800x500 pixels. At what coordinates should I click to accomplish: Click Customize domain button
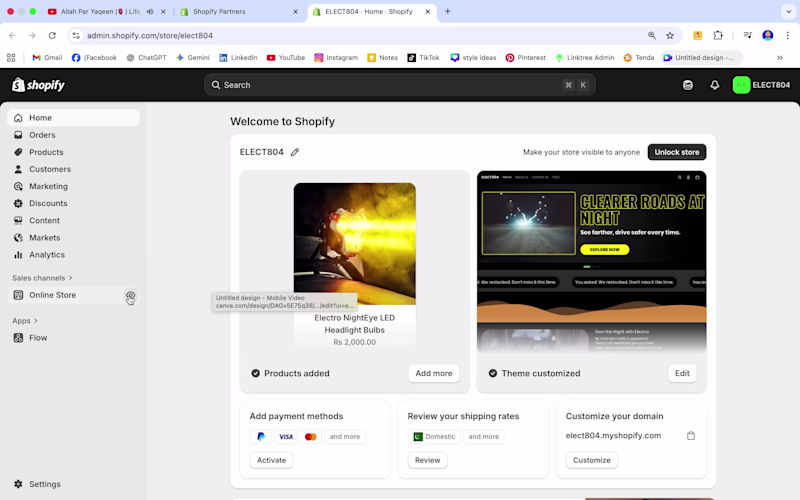pos(592,460)
